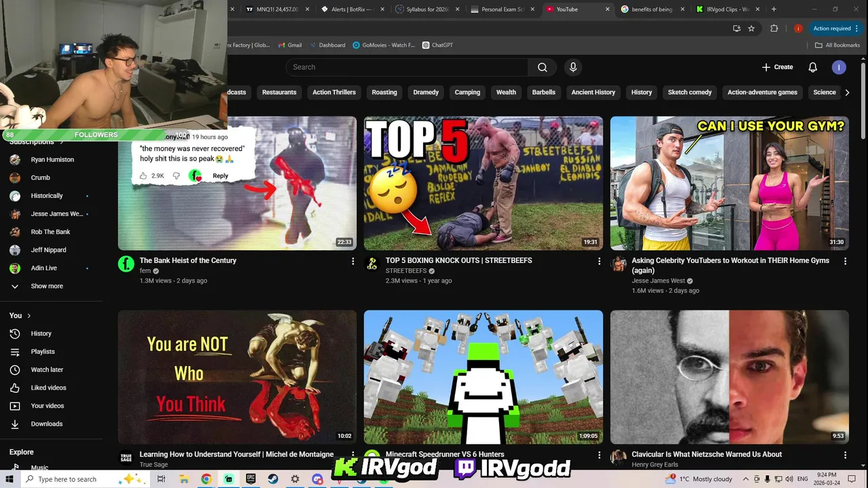868x488 pixels.
Task: Open Ryan Humiston subscription channel
Action: 52,160
